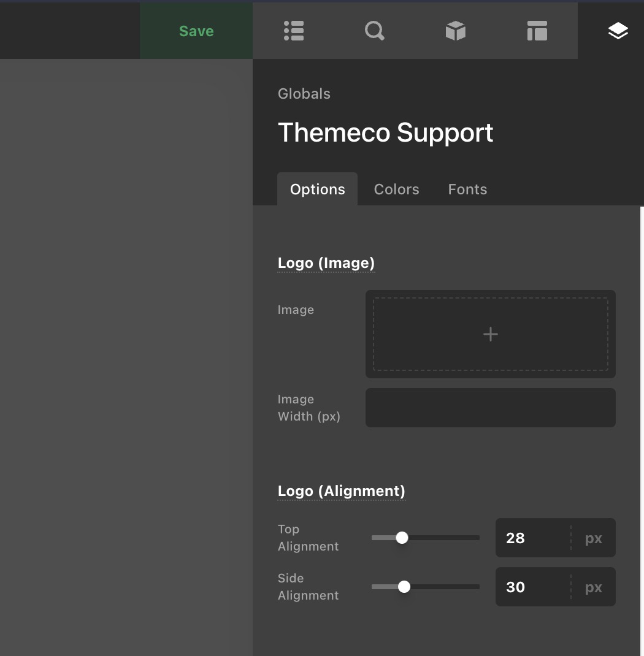Click the Logo (Image) section heading
Viewport: 644px width, 656px height.
click(x=326, y=263)
